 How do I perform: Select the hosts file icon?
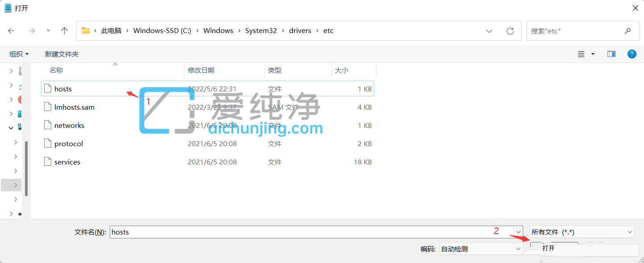[x=48, y=88]
